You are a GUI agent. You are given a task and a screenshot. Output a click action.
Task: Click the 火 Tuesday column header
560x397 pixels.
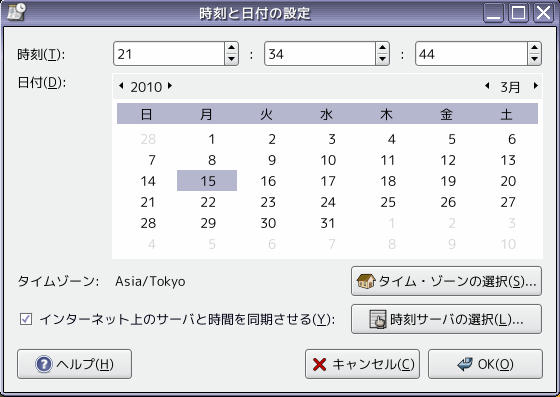266,114
